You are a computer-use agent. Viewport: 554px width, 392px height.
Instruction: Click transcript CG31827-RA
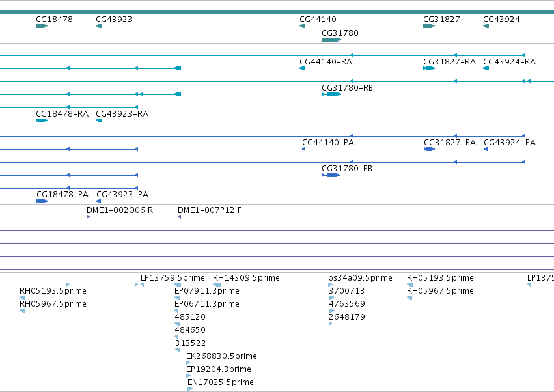point(449,61)
